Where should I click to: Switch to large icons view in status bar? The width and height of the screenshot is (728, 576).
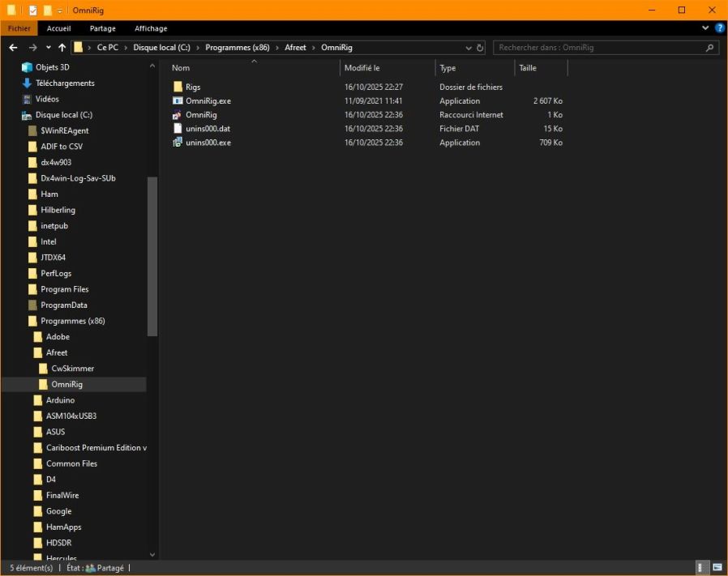click(717, 567)
